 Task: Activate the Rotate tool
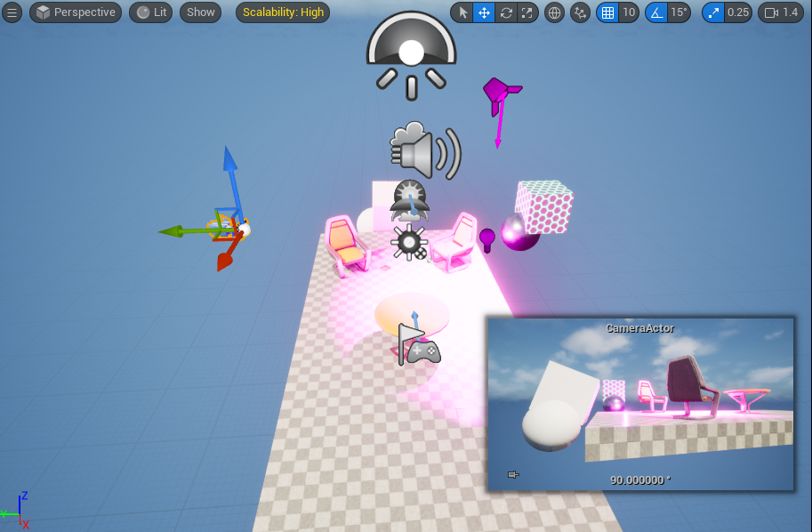[x=505, y=12]
